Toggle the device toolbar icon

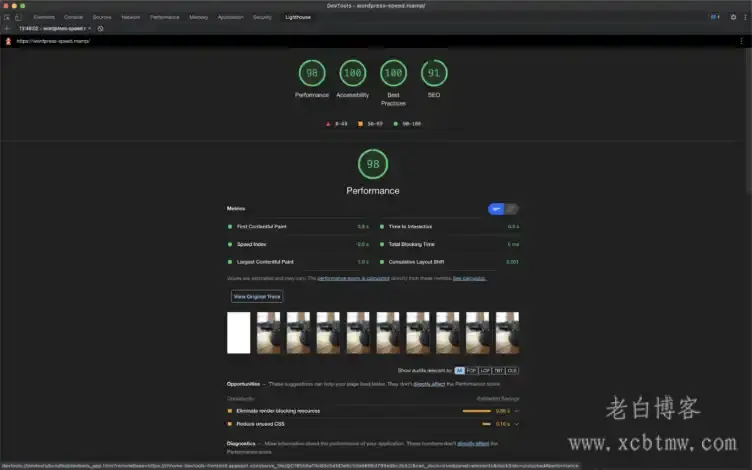(x=18, y=17)
